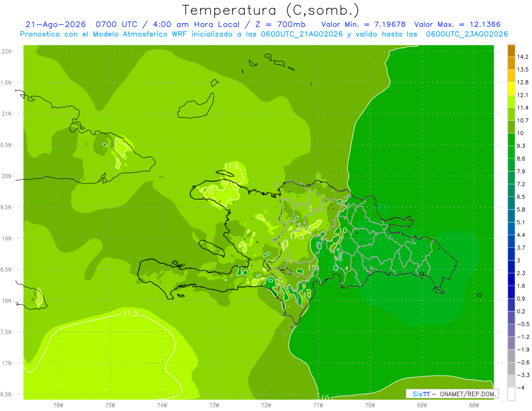The image size is (532, 411).
Task: Click the '11.5' contour label north of Haiti
Action: [x=231, y=166]
